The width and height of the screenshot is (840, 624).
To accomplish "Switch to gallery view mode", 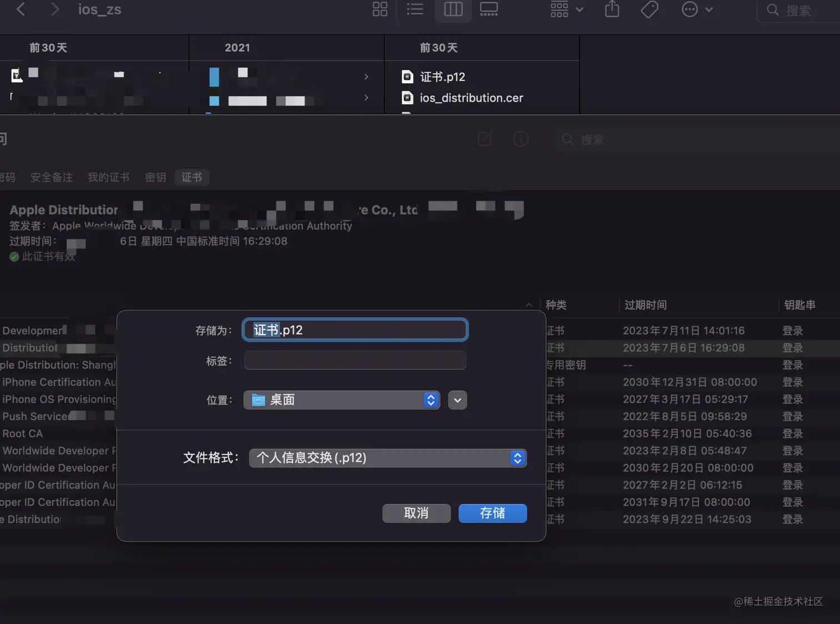I will coord(488,9).
